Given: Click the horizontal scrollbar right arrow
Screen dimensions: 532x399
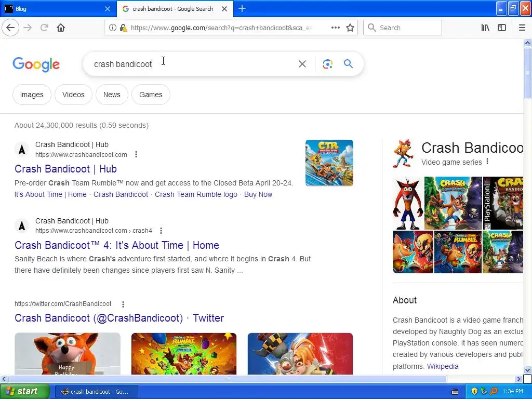Looking at the screenshot, I should pyautogui.click(x=518, y=379).
